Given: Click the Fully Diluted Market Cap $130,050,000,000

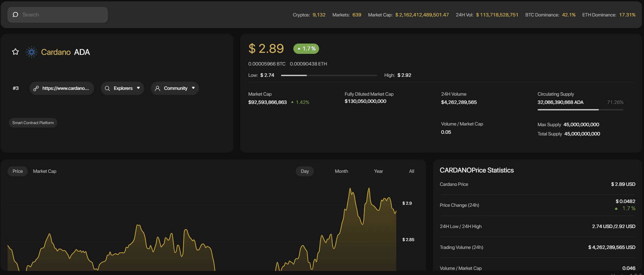Looking at the screenshot, I should (x=365, y=101).
